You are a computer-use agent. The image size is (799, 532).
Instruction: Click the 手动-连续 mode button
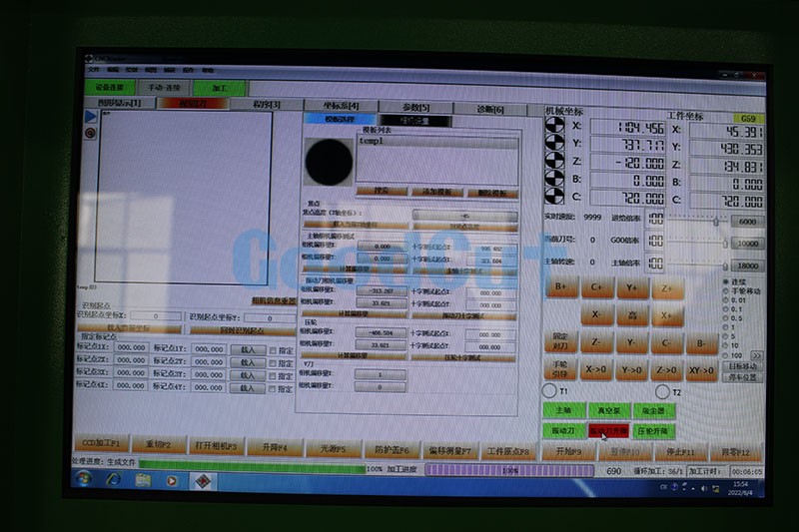164,88
